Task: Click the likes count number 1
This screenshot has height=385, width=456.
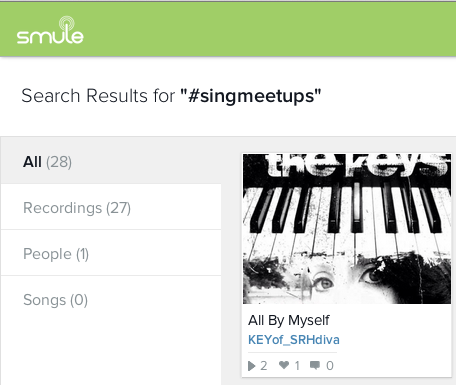Action: point(297,366)
